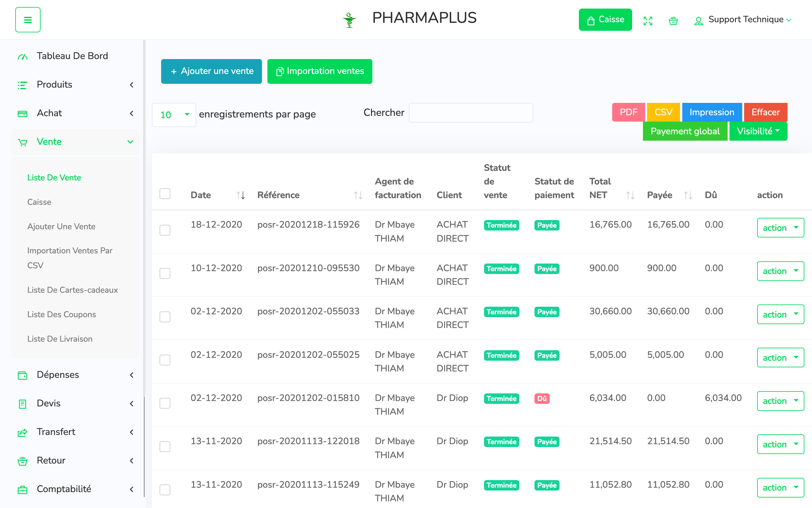
Task: Click the user profile avatar icon
Action: [698, 21]
